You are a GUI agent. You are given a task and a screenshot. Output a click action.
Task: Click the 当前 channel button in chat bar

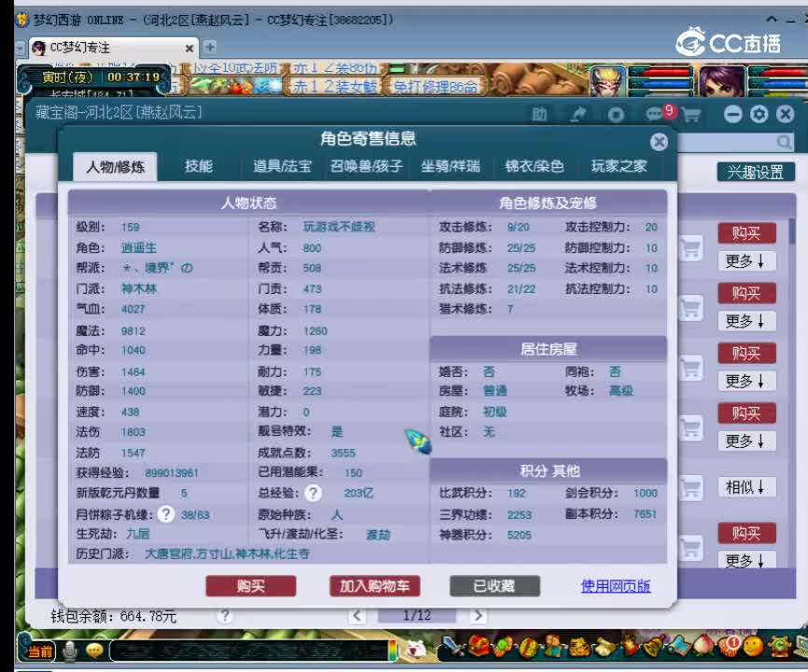[39, 651]
